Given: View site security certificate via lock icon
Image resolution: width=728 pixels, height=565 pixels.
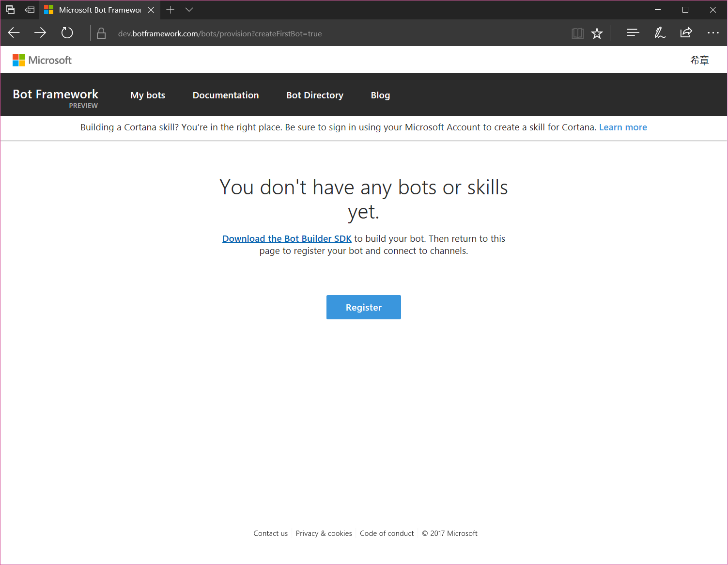Looking at the screenshot, I should 101,33.
